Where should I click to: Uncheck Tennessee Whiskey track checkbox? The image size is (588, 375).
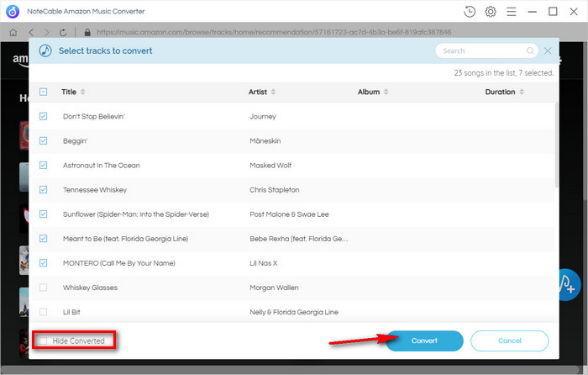(x=43, y=189)
